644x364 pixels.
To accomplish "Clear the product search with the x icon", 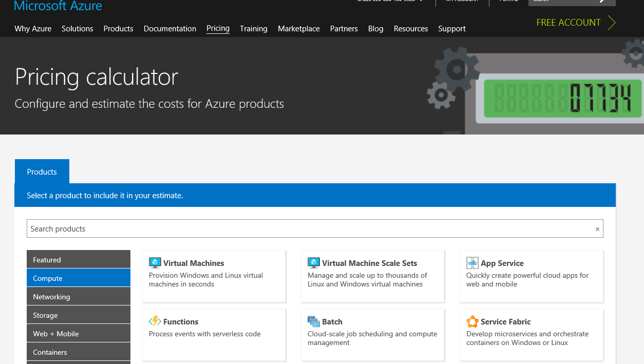I will (597, 229).
